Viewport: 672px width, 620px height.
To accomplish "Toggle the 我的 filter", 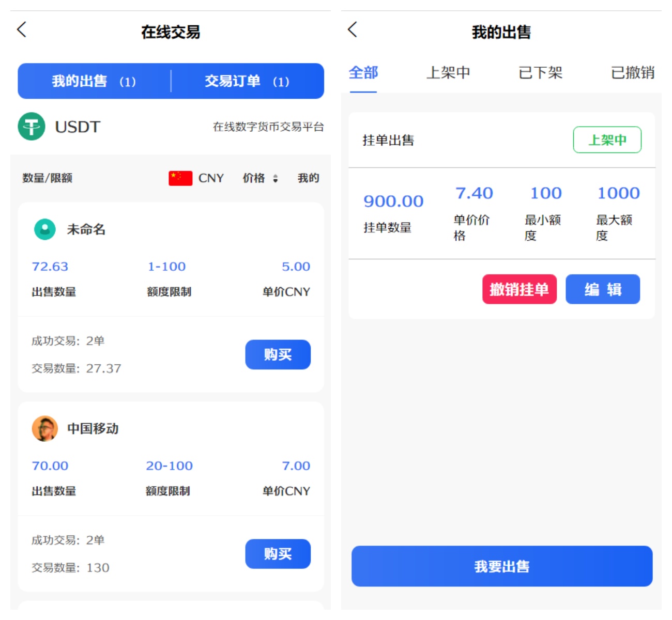I will [308, 178].
